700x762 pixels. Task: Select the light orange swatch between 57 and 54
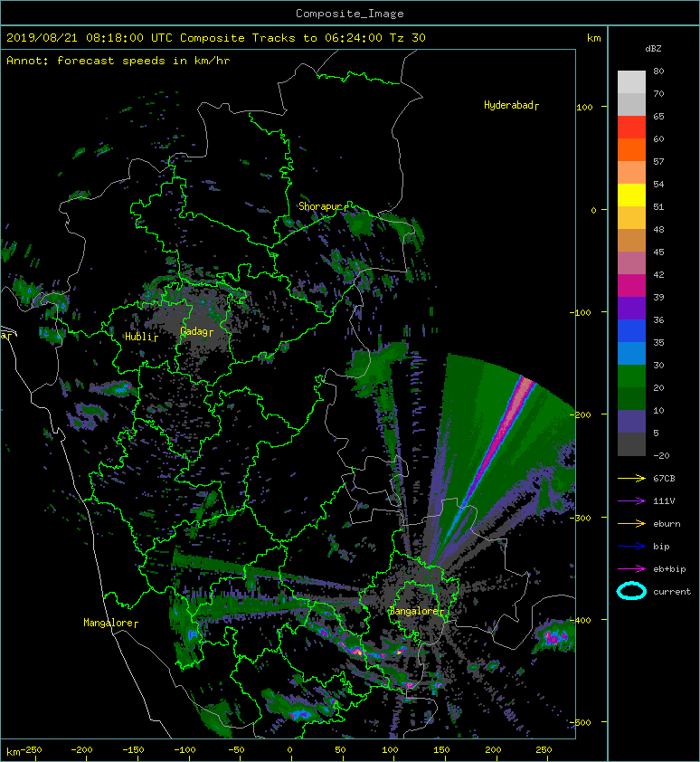[631, 173]
